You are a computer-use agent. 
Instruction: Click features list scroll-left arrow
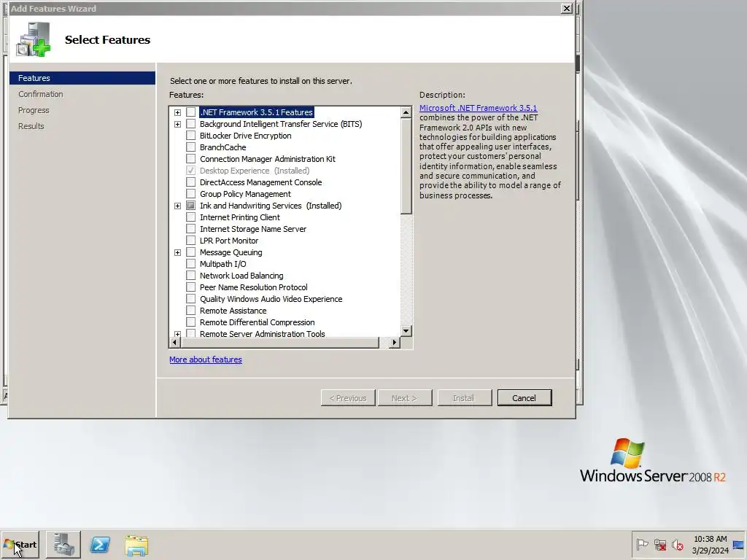point(174,343)
